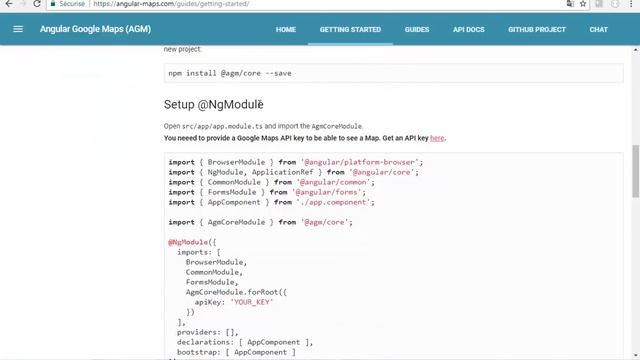
Task: Click the '@angular/common' import string
Action: (333, 182)
